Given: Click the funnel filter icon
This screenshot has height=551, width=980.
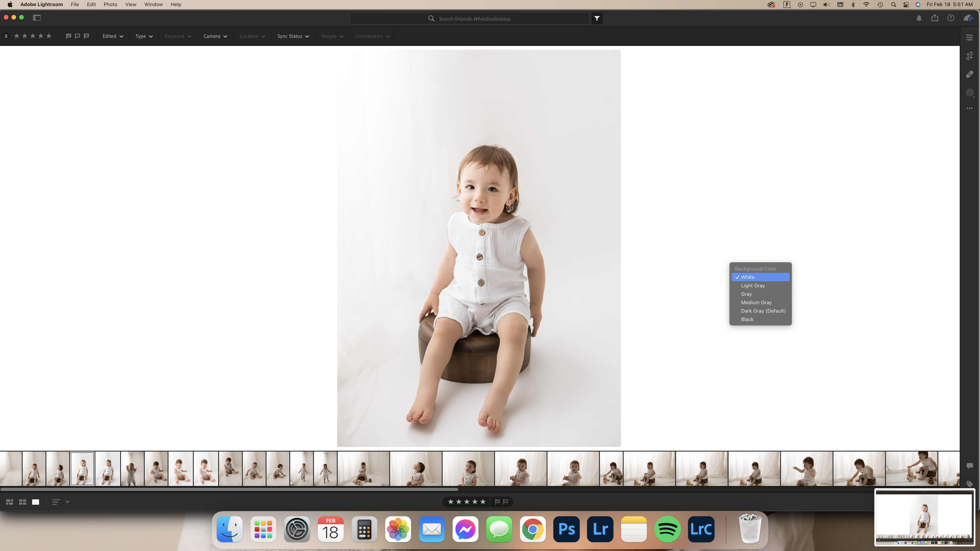Looking at the screenshot, I should [x=597, y=18].
